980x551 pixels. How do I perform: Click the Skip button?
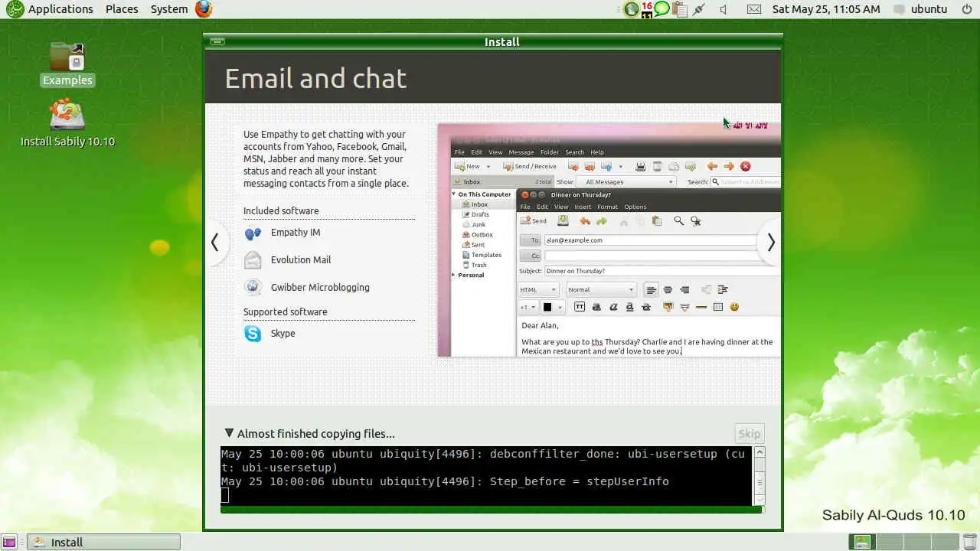(x=750, y=434)
